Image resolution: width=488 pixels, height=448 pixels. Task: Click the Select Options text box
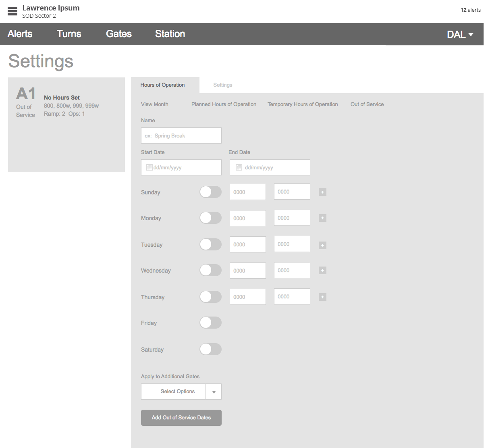click(174, 392)
